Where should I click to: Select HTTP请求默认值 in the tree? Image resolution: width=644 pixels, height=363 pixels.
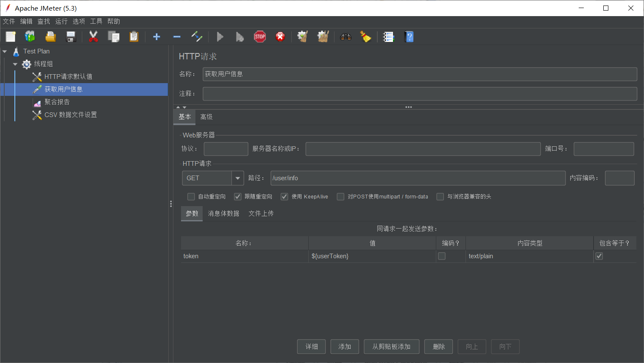click(68, 77)
